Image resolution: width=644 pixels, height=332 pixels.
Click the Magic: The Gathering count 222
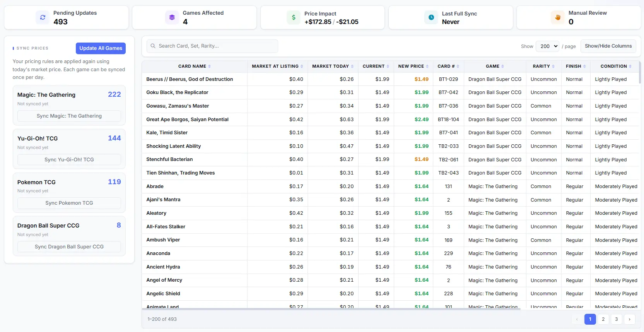114,94
